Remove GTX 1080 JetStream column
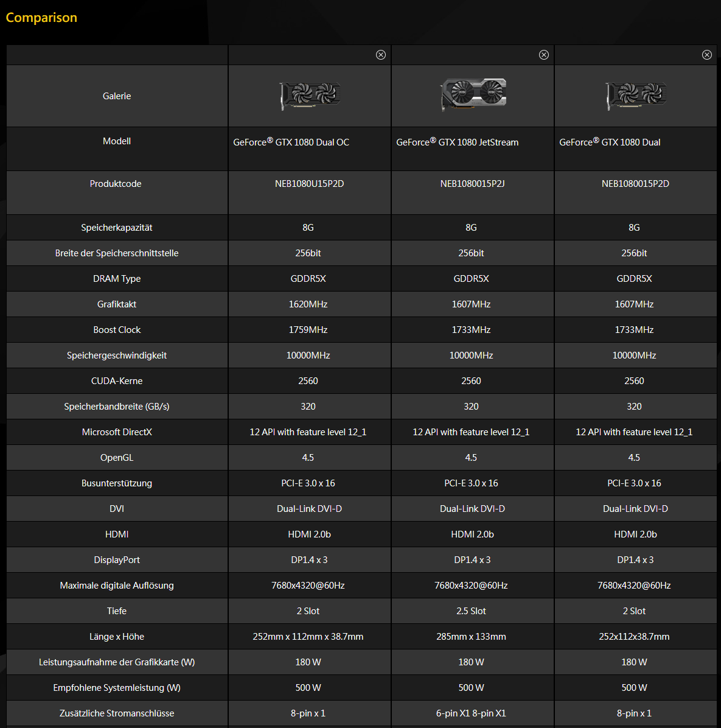 click(x=544, y=55)
